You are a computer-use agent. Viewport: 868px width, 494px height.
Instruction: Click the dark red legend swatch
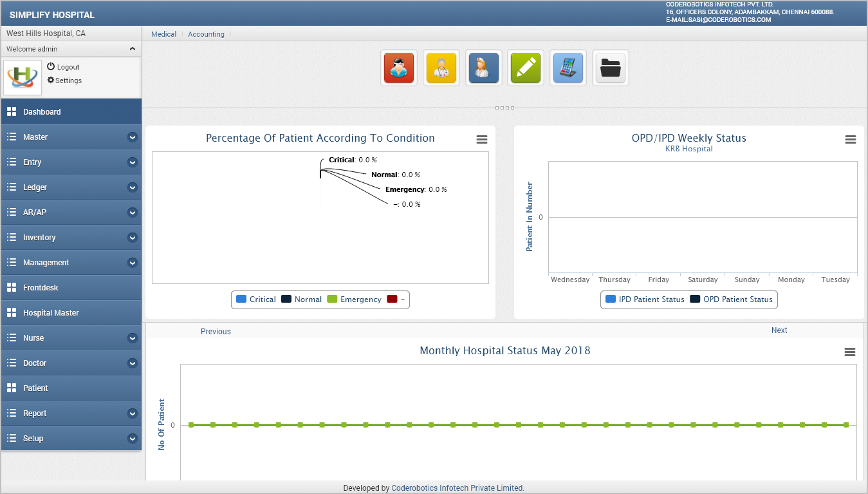[392, 299]
